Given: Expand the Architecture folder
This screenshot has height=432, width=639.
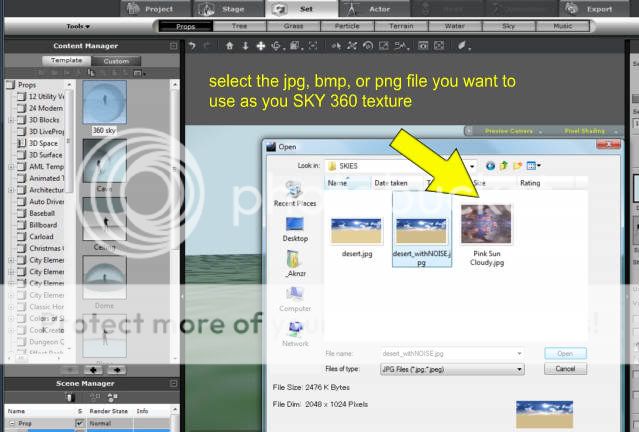Looking at the screenshot, I should click(x=11, y=190).
